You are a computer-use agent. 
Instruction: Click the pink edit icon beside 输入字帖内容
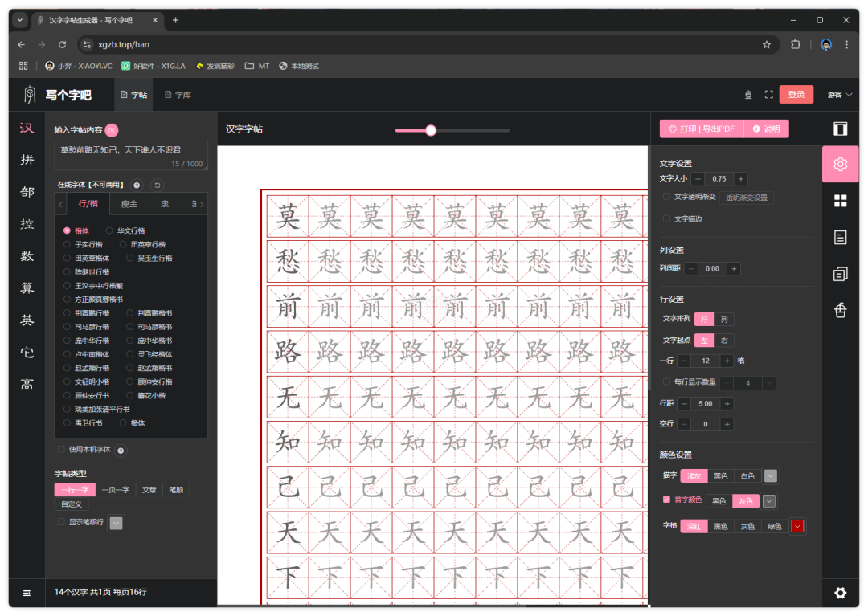(112, 130)
